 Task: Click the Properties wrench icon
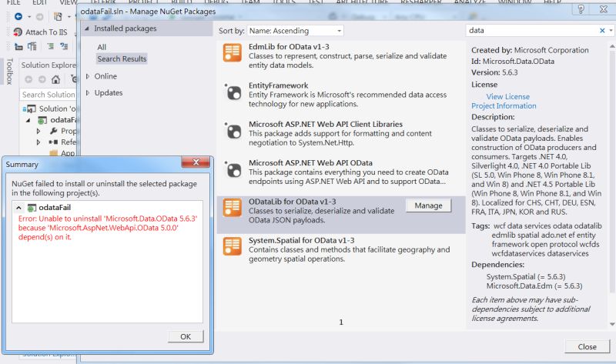54,131
